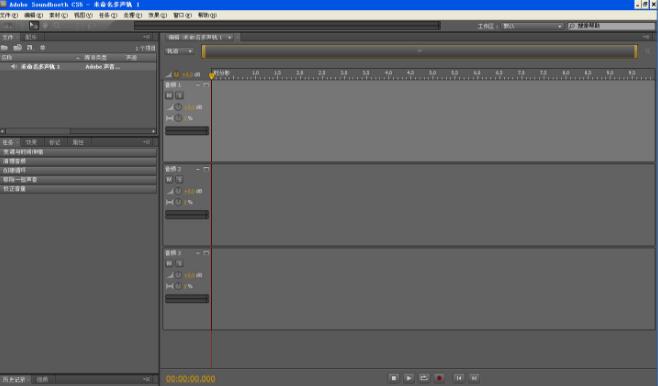Toggle loop playback button

click(x=424, y=378)
